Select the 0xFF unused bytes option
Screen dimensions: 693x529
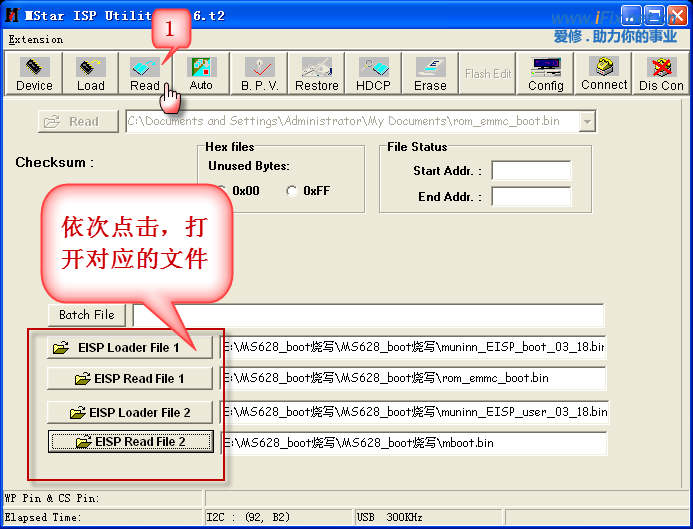292,191
